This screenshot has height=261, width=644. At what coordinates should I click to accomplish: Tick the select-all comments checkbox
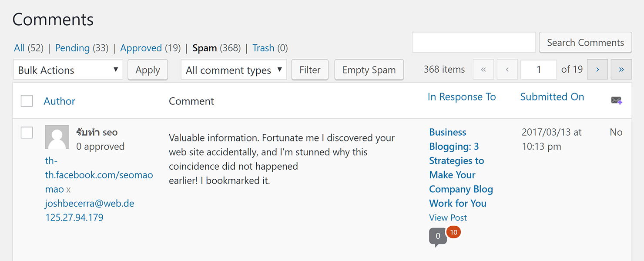[27, 101]
